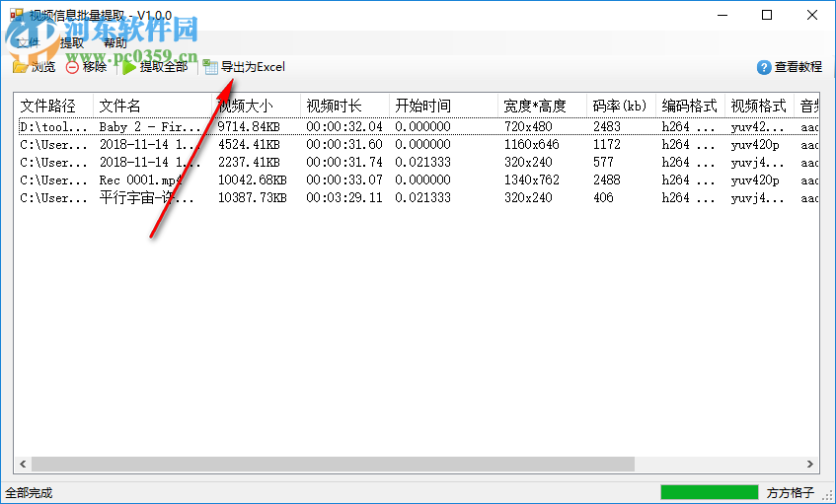Viewport: 836px width, 504px height.
Task: Click the 00:00:32.04 duration cell
Action: [344, 127]
